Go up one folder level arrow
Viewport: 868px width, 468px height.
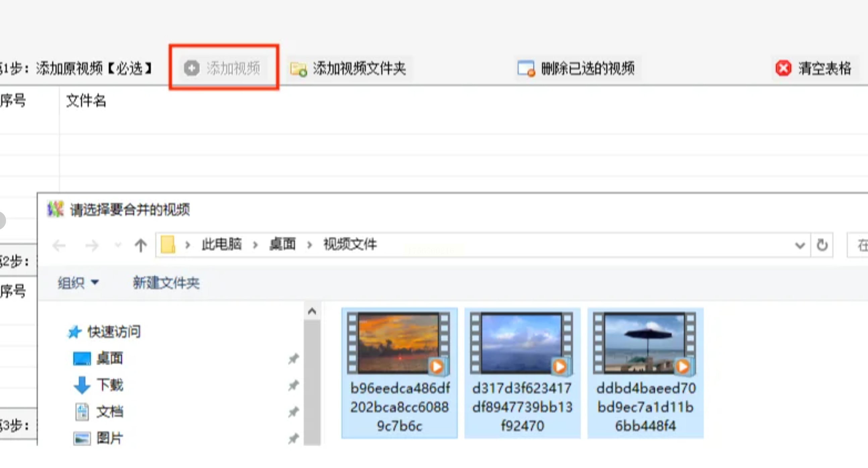coord(141,245)
